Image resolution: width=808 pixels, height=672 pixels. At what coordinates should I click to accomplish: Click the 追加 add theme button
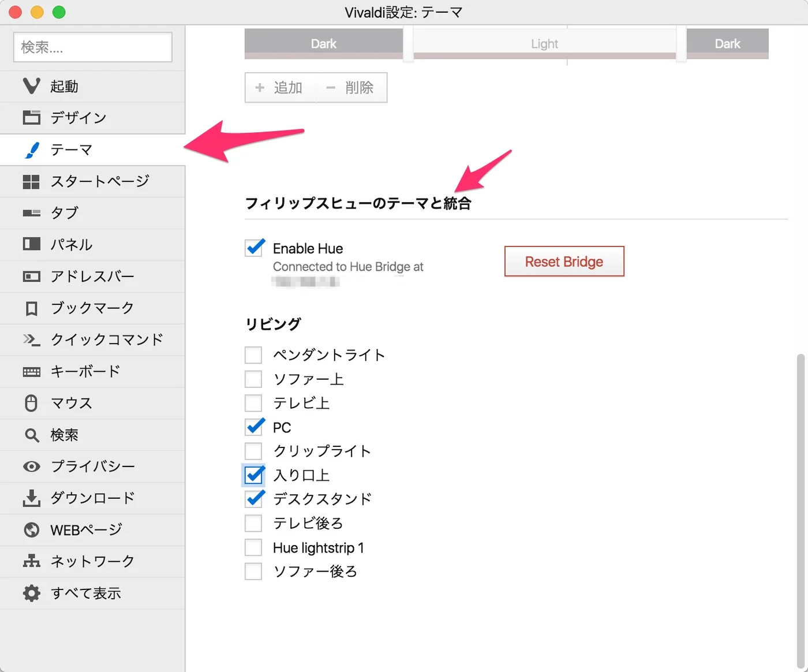pyautogui.click(x=280, y=88)
